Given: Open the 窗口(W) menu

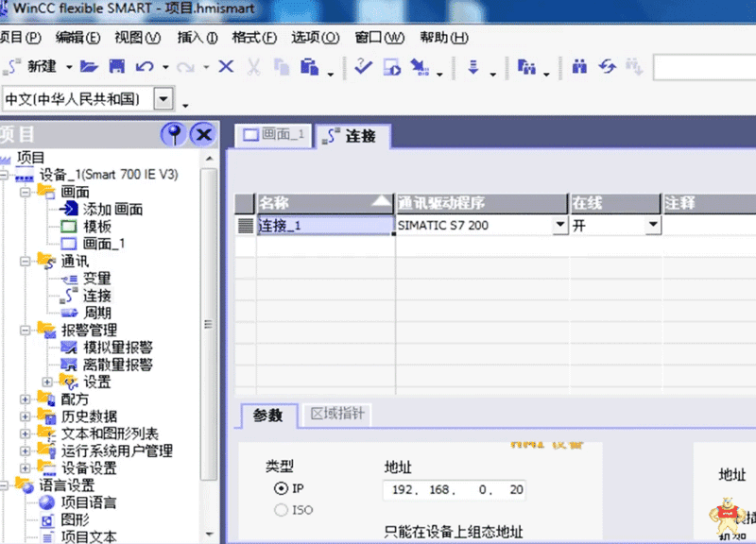Looking at the screenshot, I should click(x=380, y=37).
